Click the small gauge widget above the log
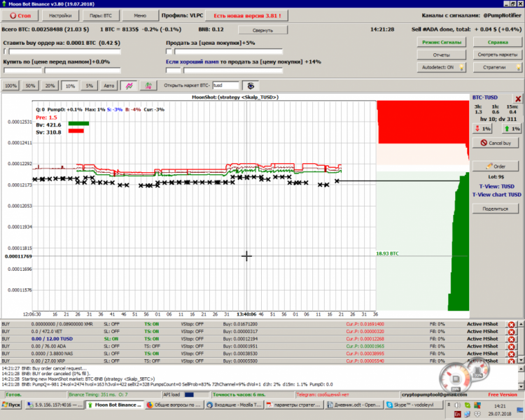 tap(477, 370)
